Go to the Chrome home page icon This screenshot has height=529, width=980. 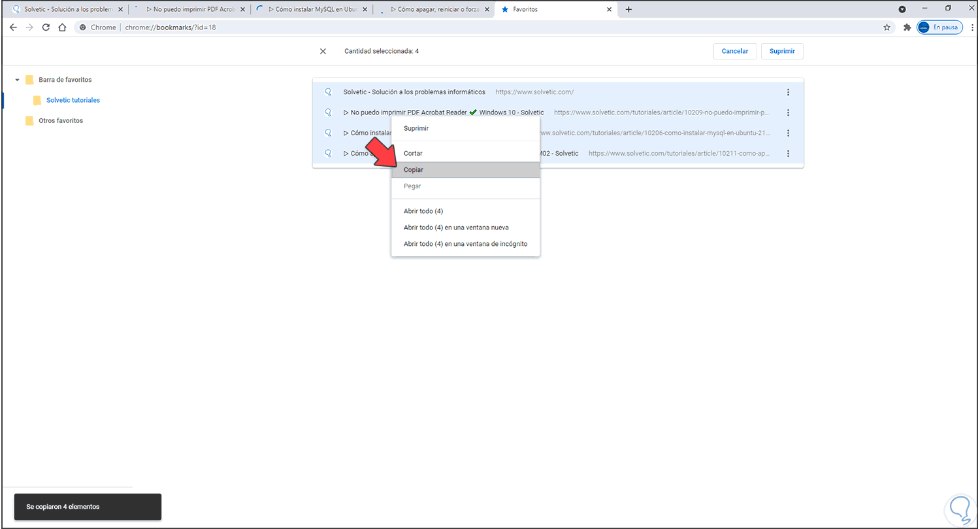tap(62, 27)
